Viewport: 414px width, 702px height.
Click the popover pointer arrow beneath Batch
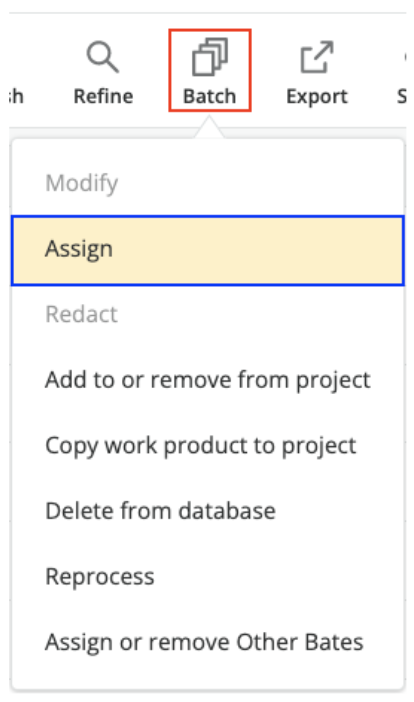point(209,127)
